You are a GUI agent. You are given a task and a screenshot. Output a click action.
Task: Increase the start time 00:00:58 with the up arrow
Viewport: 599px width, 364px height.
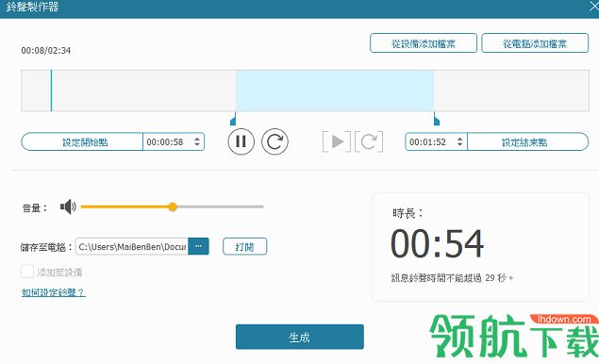tap(197, 139)
